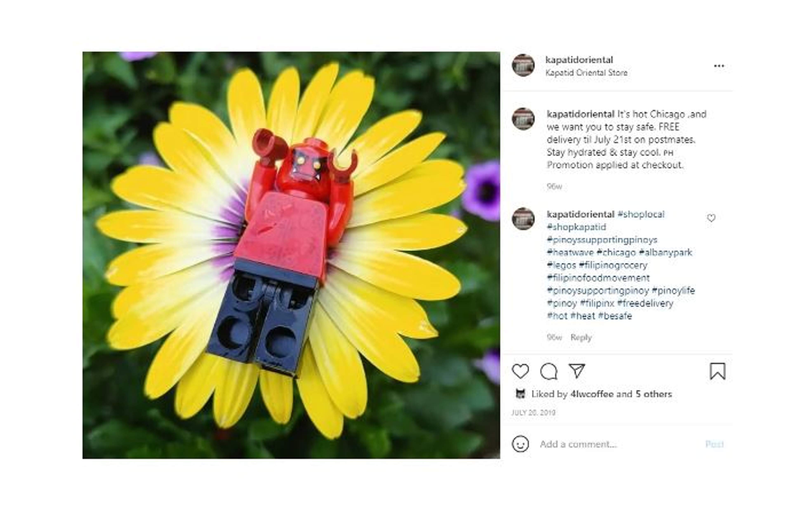The height and width of the screenshot is (532, 792).
Task: Open the Kapatid Oriental Store location link
Action: tap(586, 73)
